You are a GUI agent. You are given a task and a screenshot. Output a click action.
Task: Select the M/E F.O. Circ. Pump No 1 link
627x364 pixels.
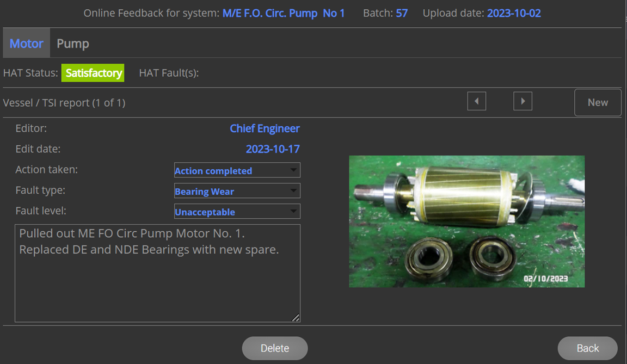coord(284,13)
